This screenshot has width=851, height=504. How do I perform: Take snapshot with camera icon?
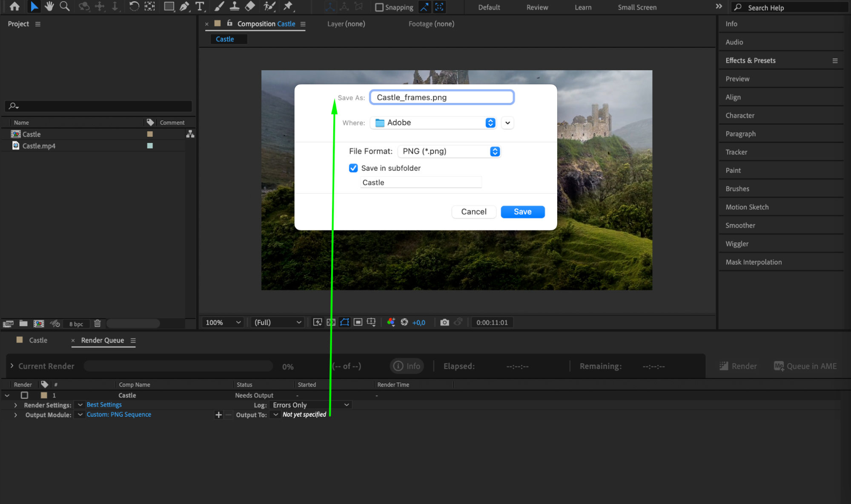click(444, 322)
